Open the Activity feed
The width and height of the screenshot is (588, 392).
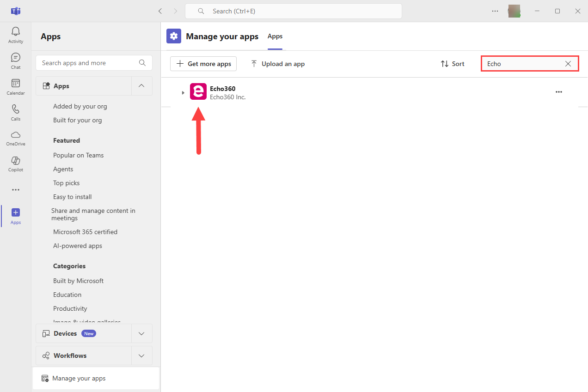coord(16,35)
